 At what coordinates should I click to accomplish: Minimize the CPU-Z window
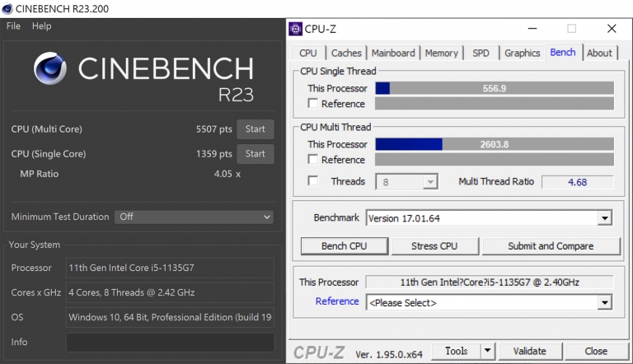tap(532, 29)
